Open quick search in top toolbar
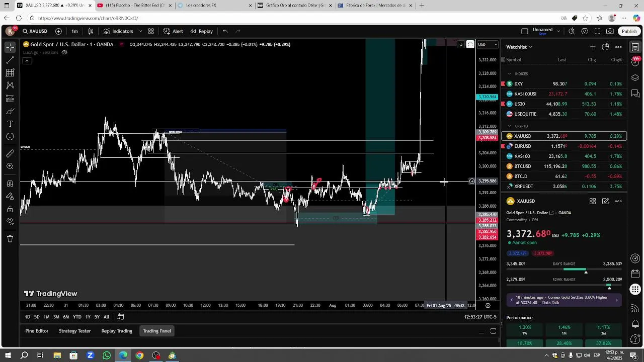The width and height of the screenshot is (644, 362). [x=572, y=31]
